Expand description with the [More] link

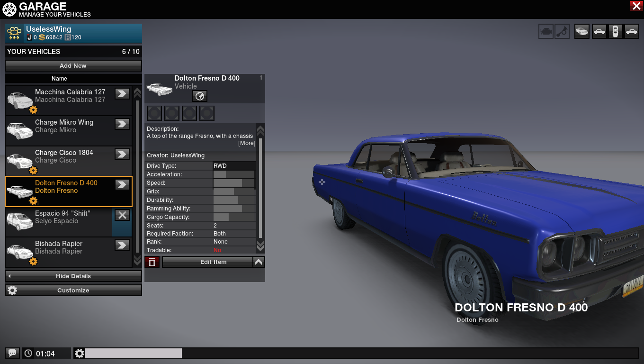[246, 143]
